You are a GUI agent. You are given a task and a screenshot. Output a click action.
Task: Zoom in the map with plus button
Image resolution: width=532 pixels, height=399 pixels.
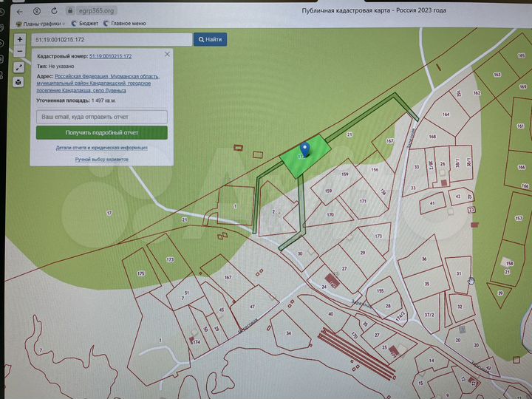tap(19, 38)
